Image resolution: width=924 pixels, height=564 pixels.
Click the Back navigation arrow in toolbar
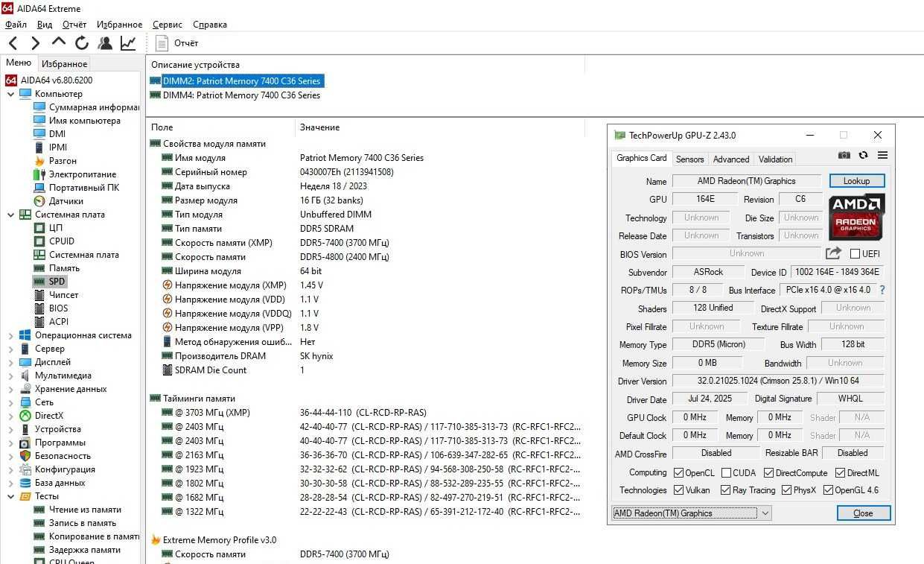click(x=13, y=43)
